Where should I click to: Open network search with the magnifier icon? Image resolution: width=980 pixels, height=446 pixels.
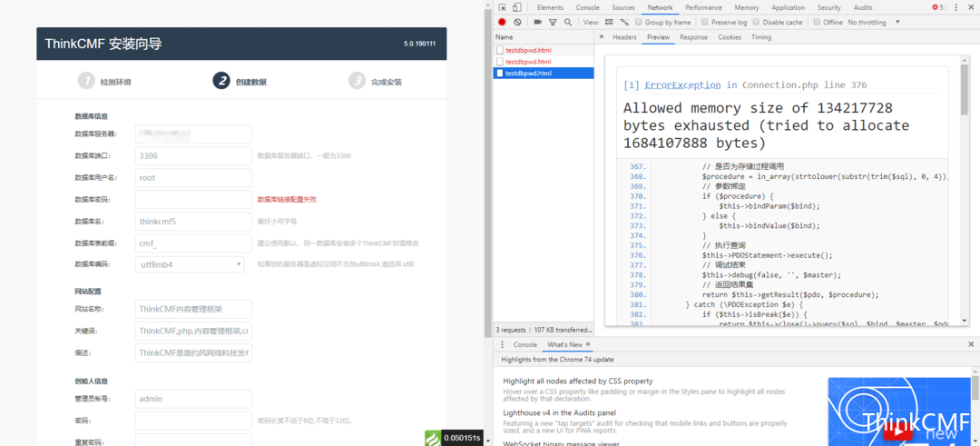(567, 22)
